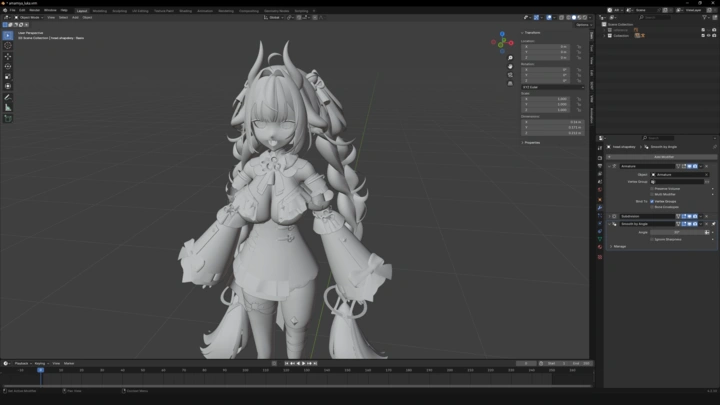Image resolution: width=720 pixels, height=405 pixels.
Task: Switch to the Sculpting workspace tab
Action: pyautogui.click(x=119, y=11)
